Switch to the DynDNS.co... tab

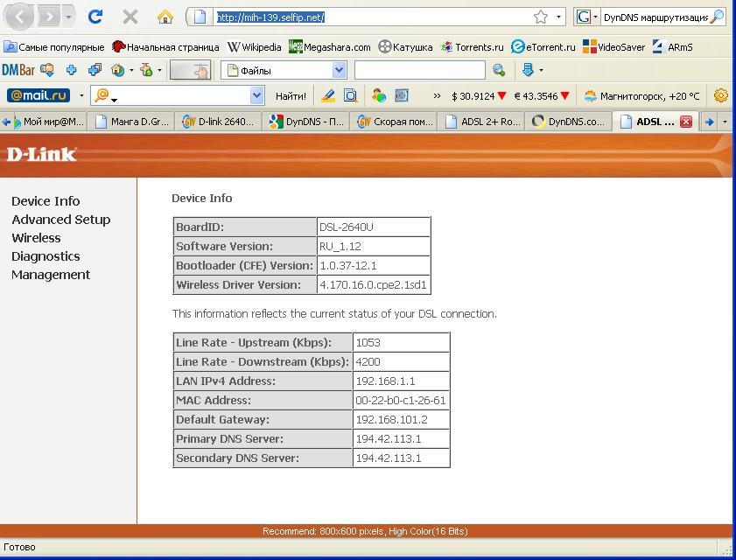point(569,122)
